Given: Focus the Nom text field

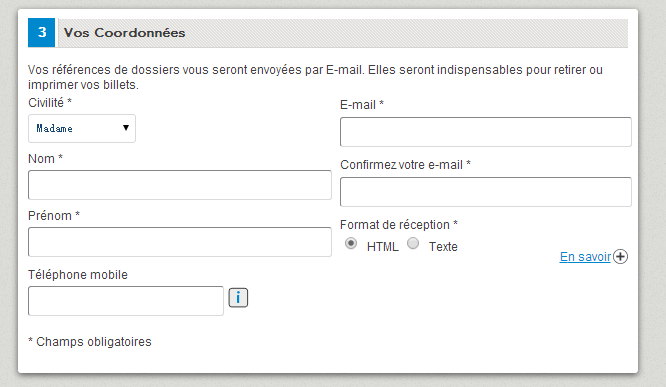Looking at the screenshot, I should click(x=180, y=185).
